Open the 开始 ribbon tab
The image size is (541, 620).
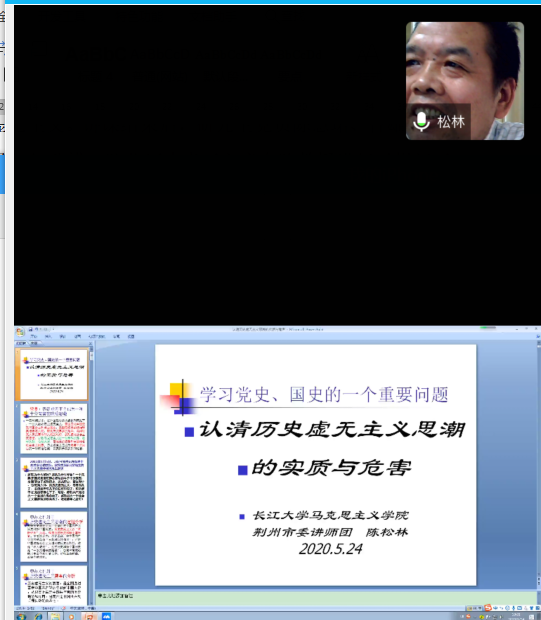tap(34, 336)
